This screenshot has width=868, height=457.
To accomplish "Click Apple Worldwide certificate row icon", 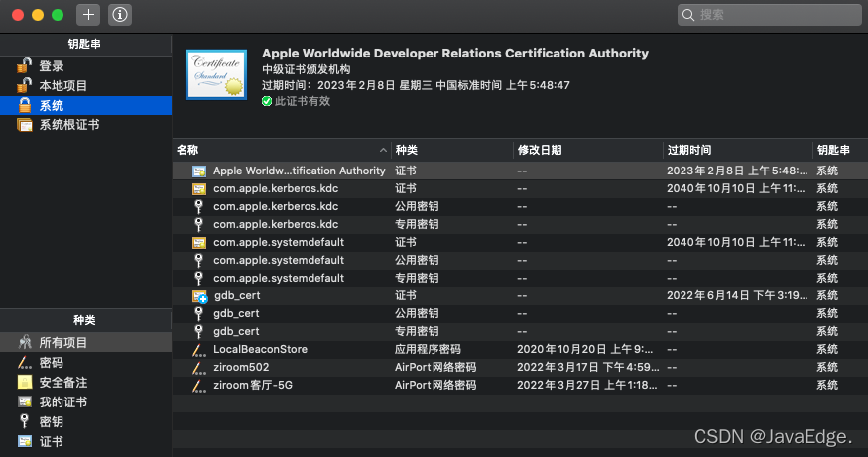I will (x=199, y=171).
